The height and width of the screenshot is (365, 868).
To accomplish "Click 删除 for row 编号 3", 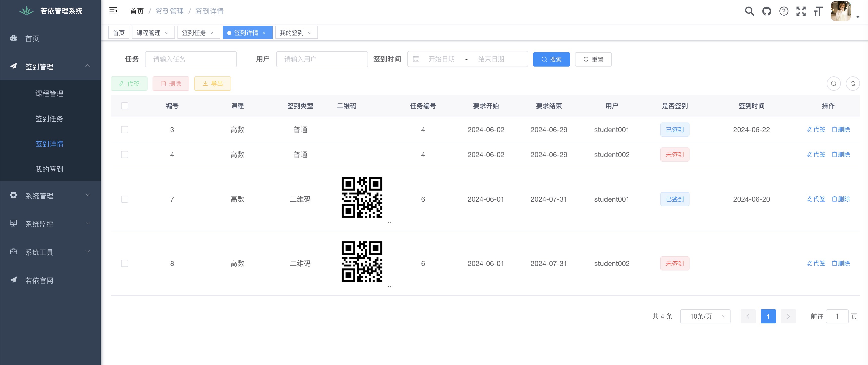I will click(841, 130).
